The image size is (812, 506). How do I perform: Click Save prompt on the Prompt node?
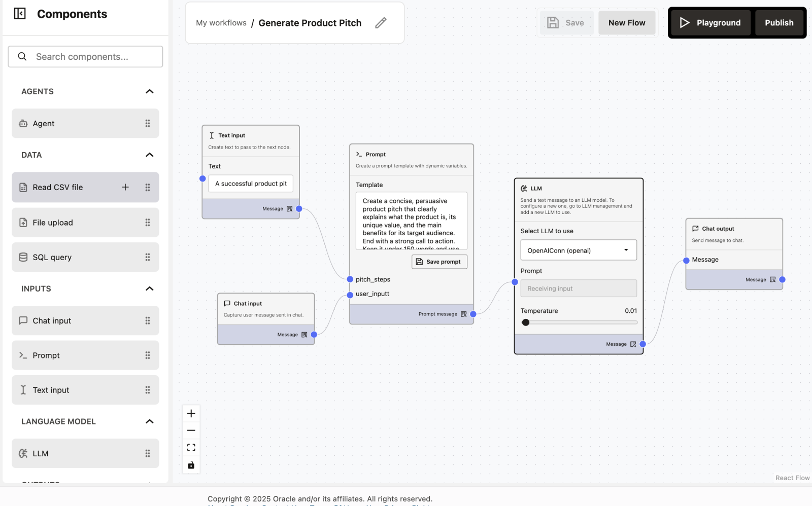click(x=439, y=262)
